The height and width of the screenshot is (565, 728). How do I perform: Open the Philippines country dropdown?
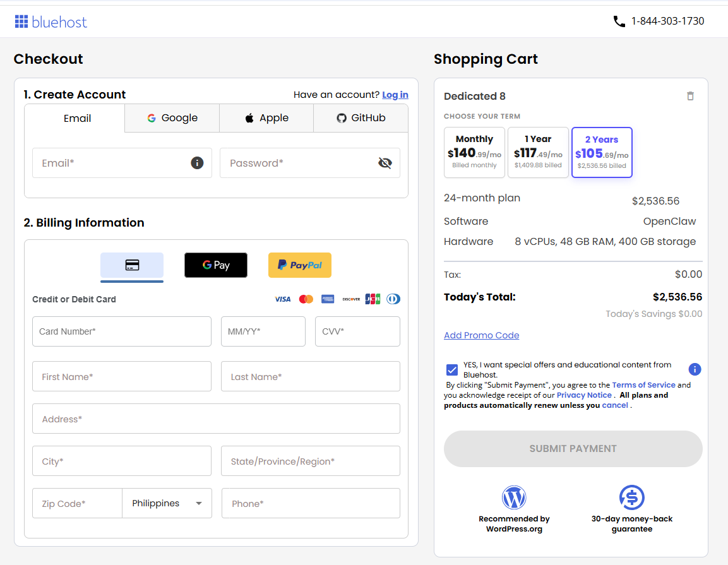[x=167, y=503]
